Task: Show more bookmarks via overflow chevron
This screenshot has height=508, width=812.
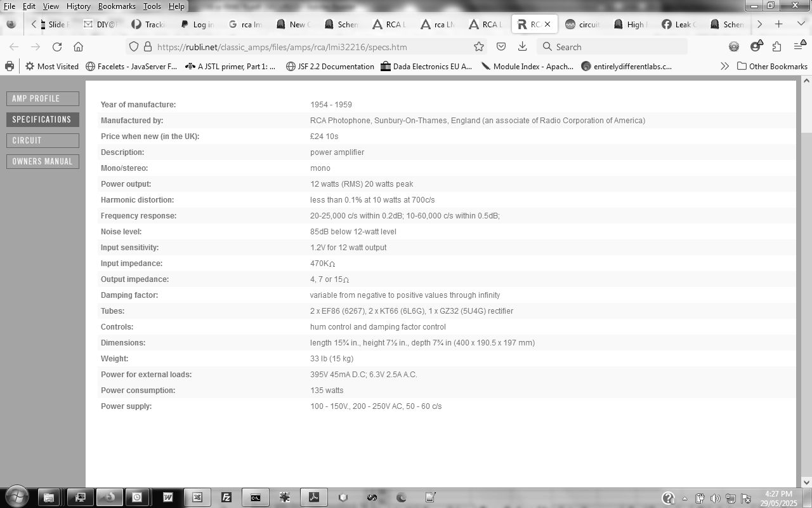Action: click(x=724, y=66)
